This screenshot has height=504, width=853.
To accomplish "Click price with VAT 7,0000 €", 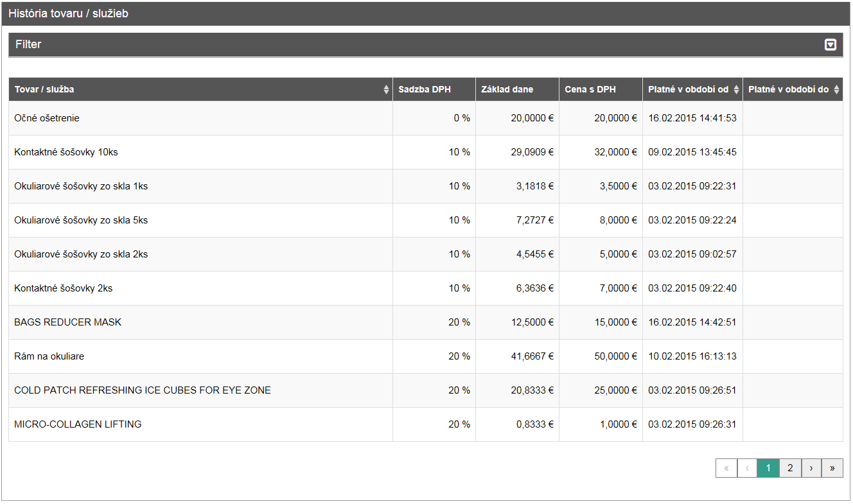I will (x=618, y=288).
